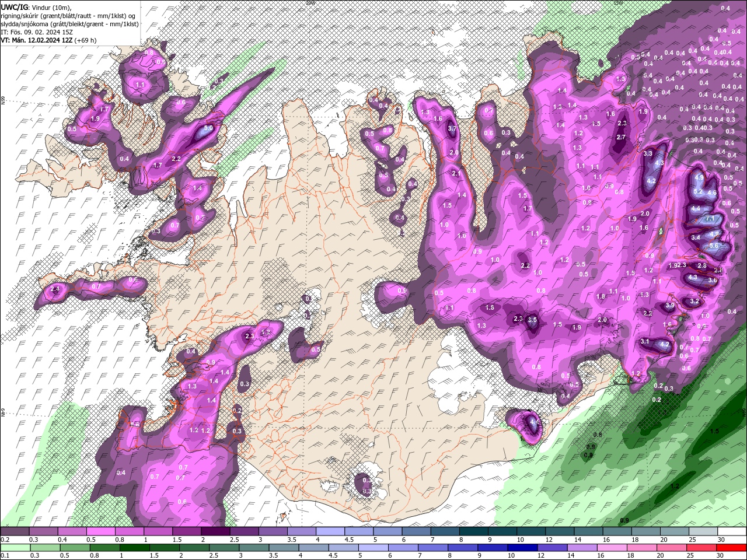Click the 2.4 value on the western peninsula
747x560 pixels.
click(55, 289)
